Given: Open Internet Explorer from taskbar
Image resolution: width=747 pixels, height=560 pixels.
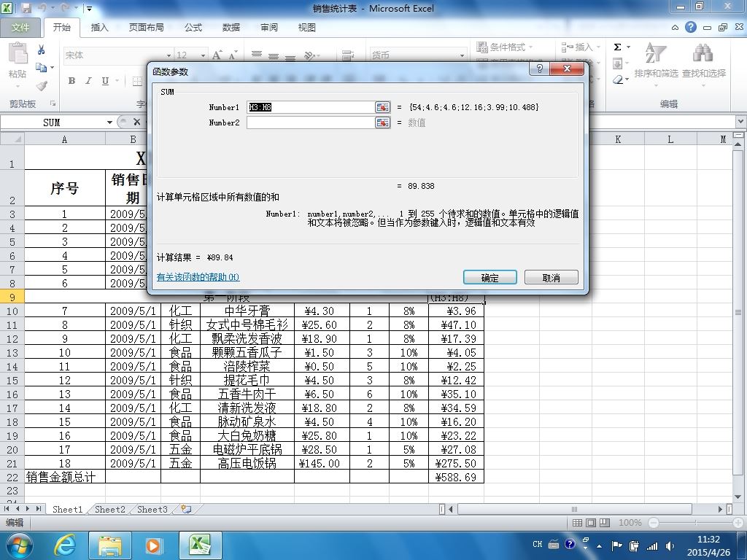Looking at the screenshot, I should point(65,545).
